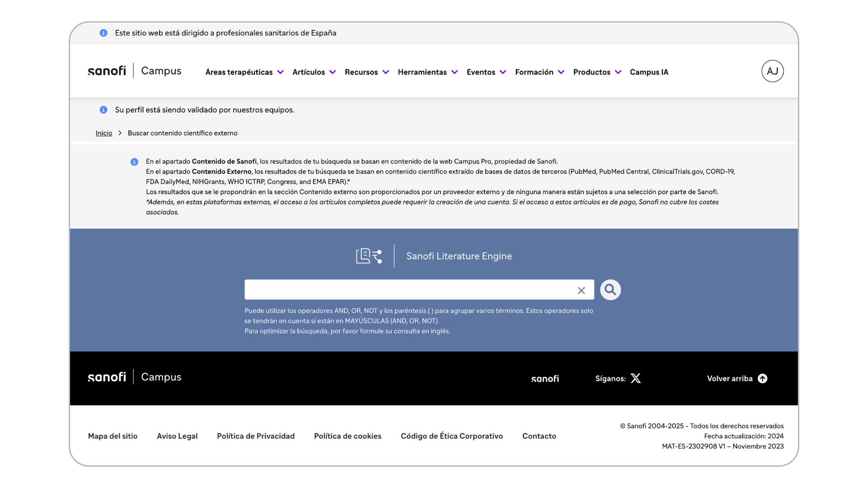Screen dimensions: 868x488
Task: Open the AJ user profile avatar
Action: (x=773, y=71)
